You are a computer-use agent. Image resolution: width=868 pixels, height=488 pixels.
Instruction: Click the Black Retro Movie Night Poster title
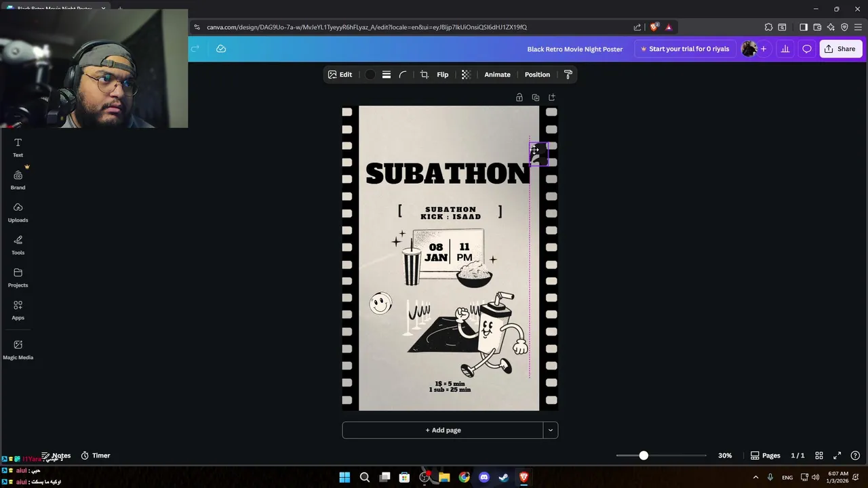[x=575, y=49]
